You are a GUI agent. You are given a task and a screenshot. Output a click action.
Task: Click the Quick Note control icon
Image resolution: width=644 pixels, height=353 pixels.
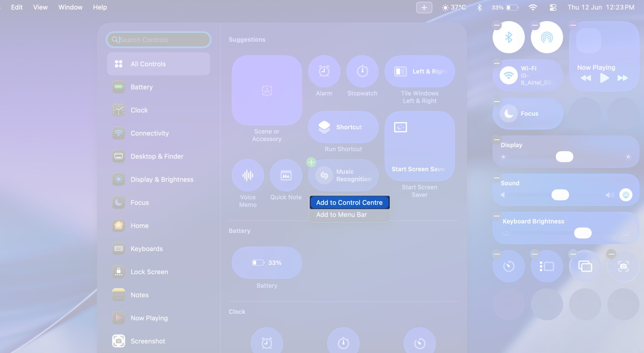pyautogui.click(x=286, y=175)
